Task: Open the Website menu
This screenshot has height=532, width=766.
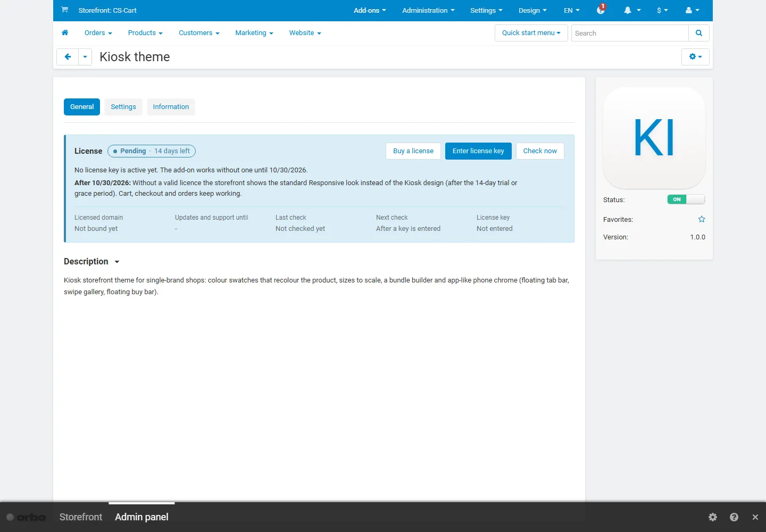Action: pyautogui.click(x=305, y=33)
